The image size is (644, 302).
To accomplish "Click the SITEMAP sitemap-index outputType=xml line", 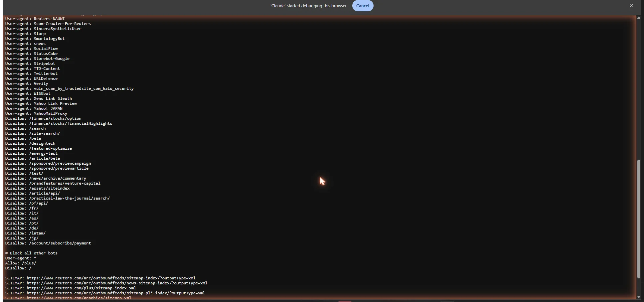I will coord(100,278).
